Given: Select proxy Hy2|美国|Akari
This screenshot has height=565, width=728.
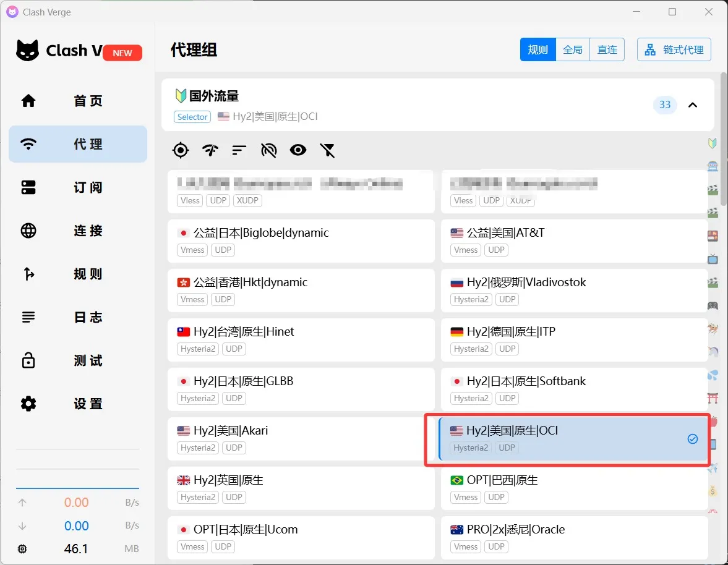Looking at the screenshot, I should point(301,439).
